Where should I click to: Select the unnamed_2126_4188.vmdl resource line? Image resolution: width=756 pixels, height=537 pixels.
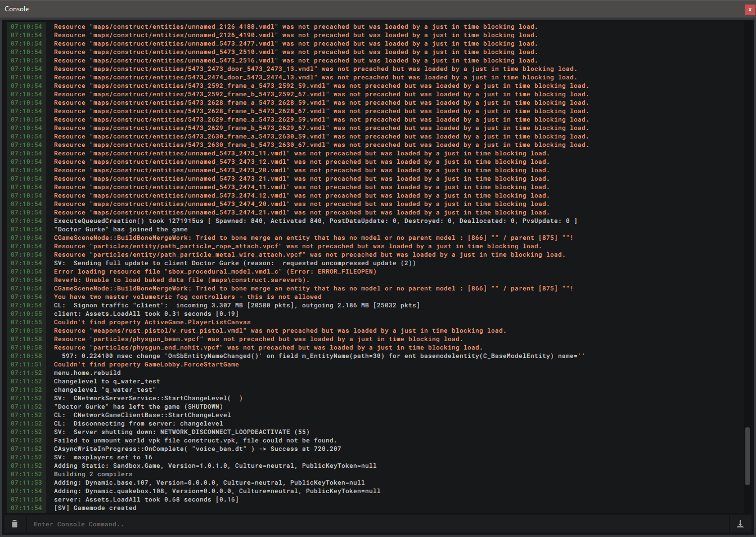[x=296, y=26]
